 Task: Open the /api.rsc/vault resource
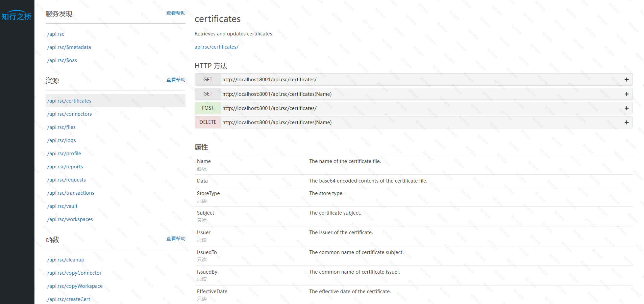(62, 206)
